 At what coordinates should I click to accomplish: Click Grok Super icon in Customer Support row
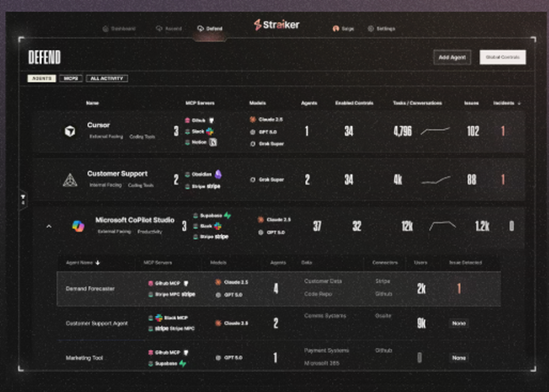click(x=253, y=180)
